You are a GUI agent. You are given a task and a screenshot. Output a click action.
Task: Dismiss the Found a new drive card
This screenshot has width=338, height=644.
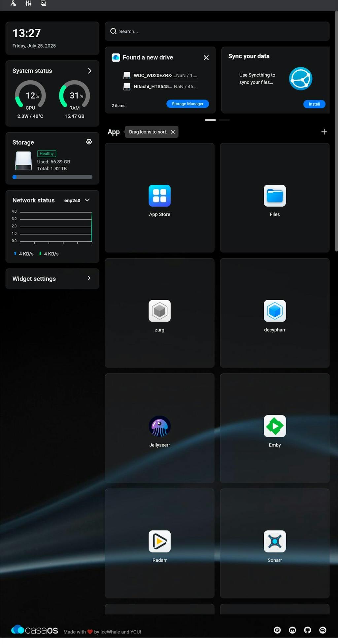click(206, 57)
